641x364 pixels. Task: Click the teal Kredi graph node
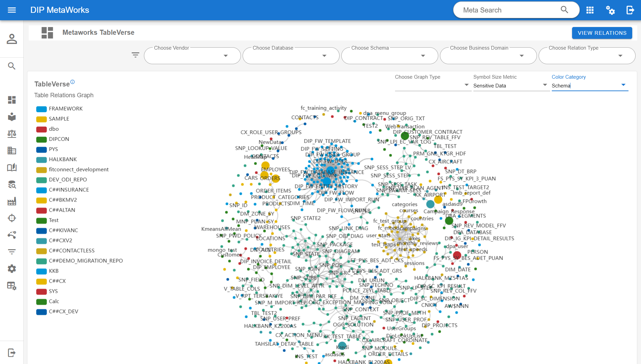[x=342, y=345]
